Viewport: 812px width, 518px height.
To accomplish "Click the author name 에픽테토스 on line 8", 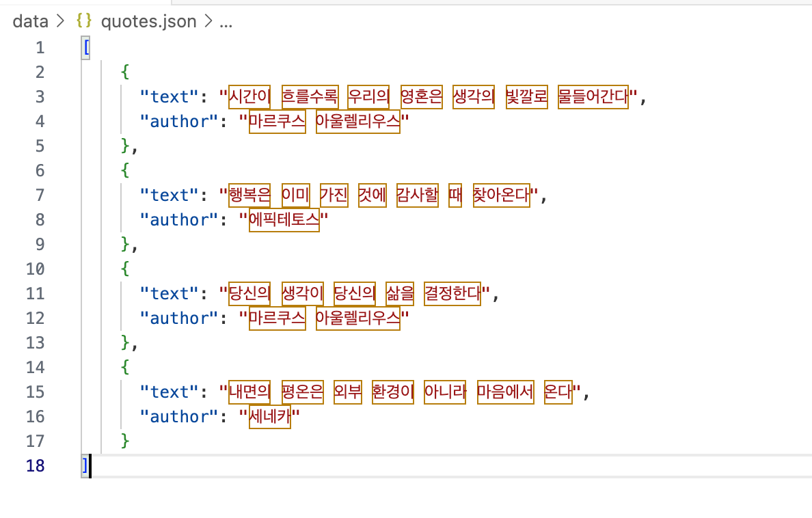I will 284,220.
